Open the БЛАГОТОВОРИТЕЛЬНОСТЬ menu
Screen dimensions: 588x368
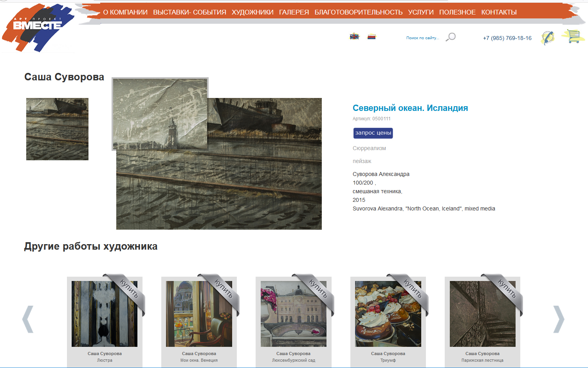tap(359, 12)
